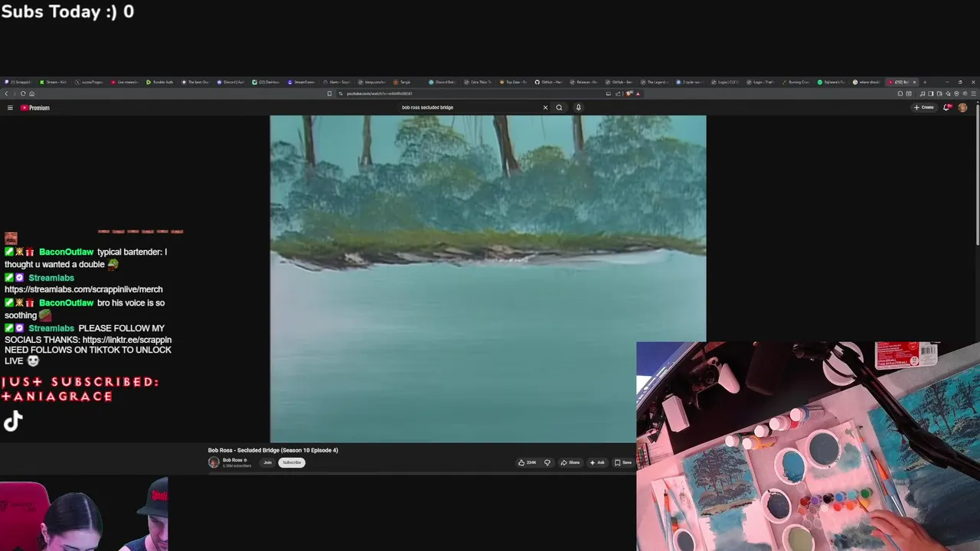
Task: Switch to the Kick Stream tab
Action: (53, 82)
